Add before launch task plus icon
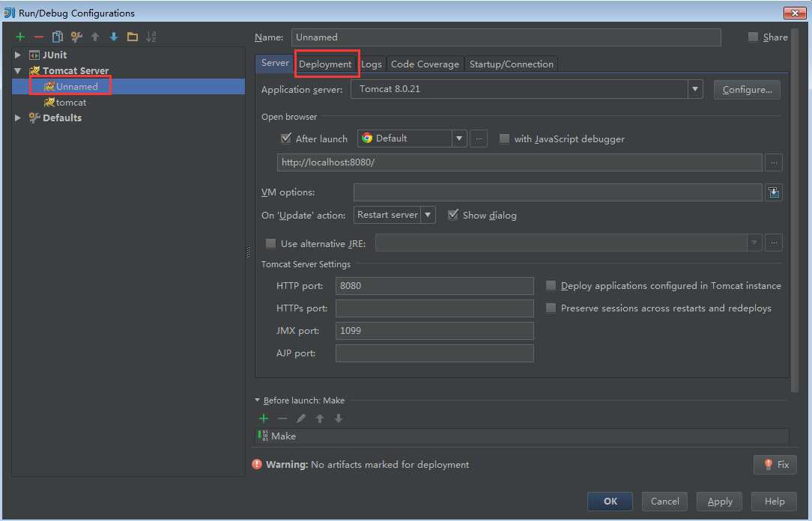This screenshot has width=812, height=521. (264, 418)
